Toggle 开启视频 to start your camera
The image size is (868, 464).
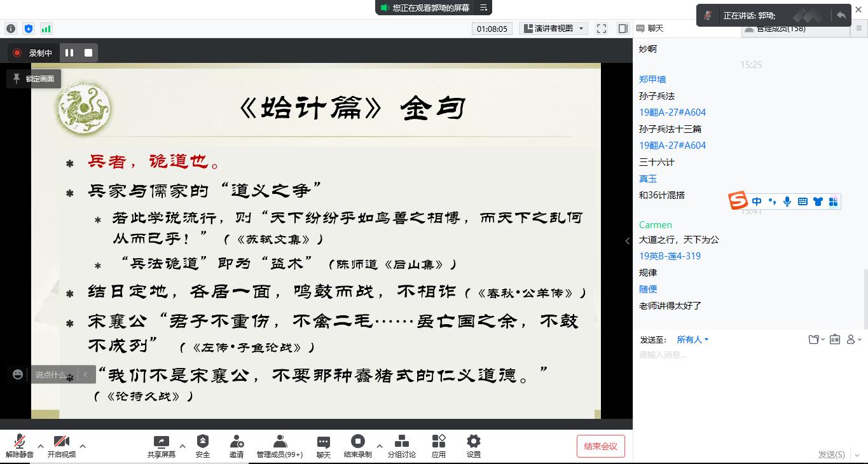click(x=61, y=445)
